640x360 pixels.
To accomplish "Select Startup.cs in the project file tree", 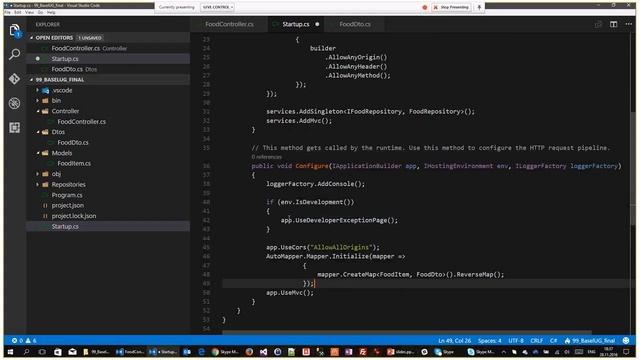I will (x=65, y=227).
